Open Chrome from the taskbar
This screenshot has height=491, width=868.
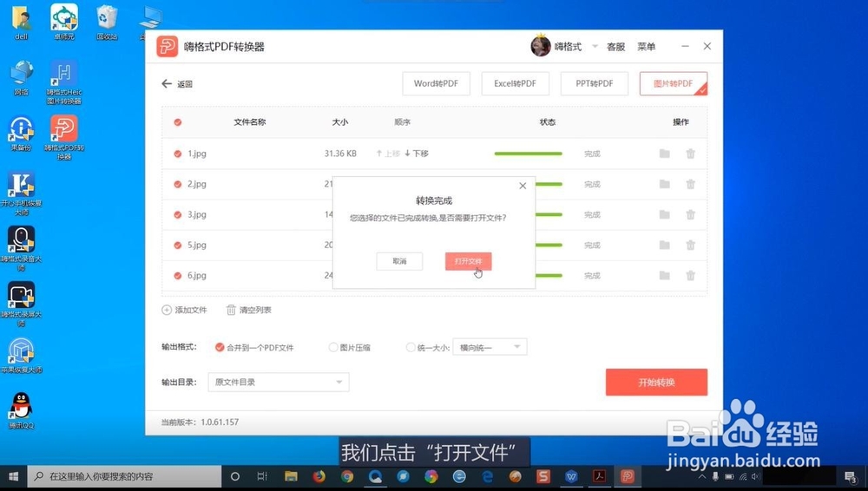pos(347,476)
